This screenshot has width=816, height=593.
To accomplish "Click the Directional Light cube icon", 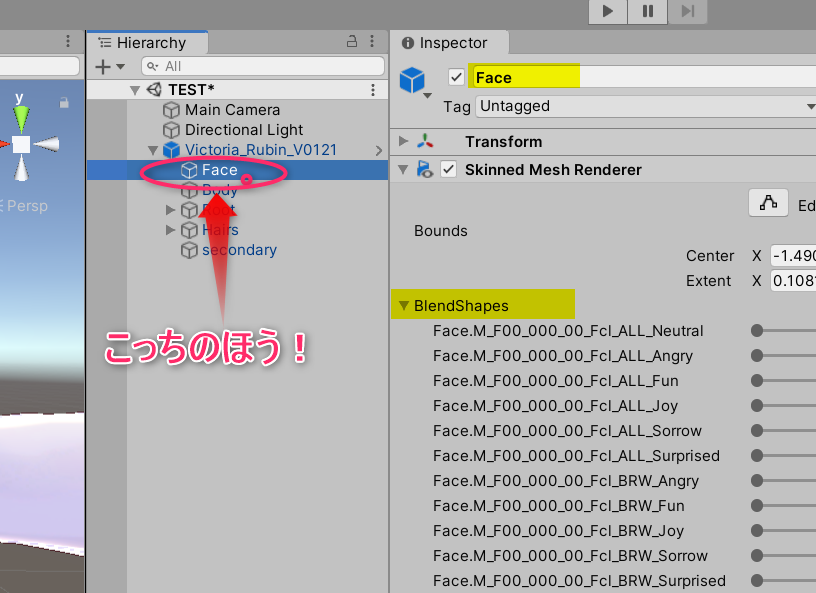I will click(171, 130).
